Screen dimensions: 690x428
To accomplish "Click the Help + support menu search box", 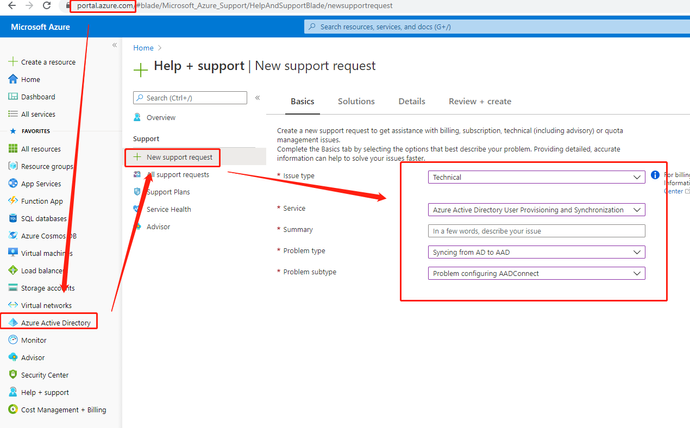I will (x=190, y=98).
